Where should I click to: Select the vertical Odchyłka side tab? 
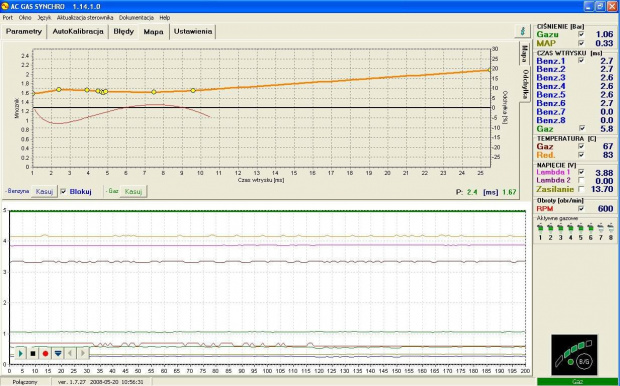pos(525,84)
